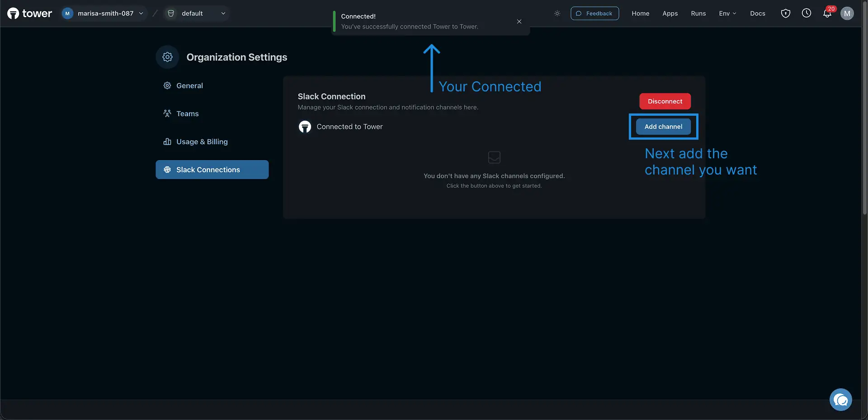Click the Disconnect button
The width and height of the screenshot is (868, 420).
(x=665, y=101)
